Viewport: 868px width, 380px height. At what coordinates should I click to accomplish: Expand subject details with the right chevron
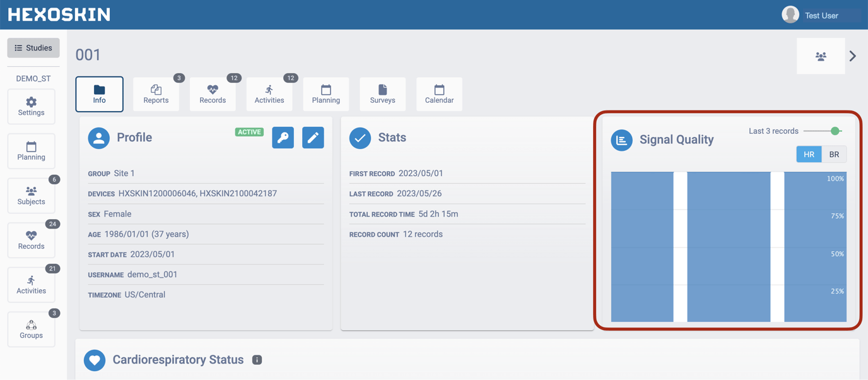pyautogui.click(x=853, y=56)
